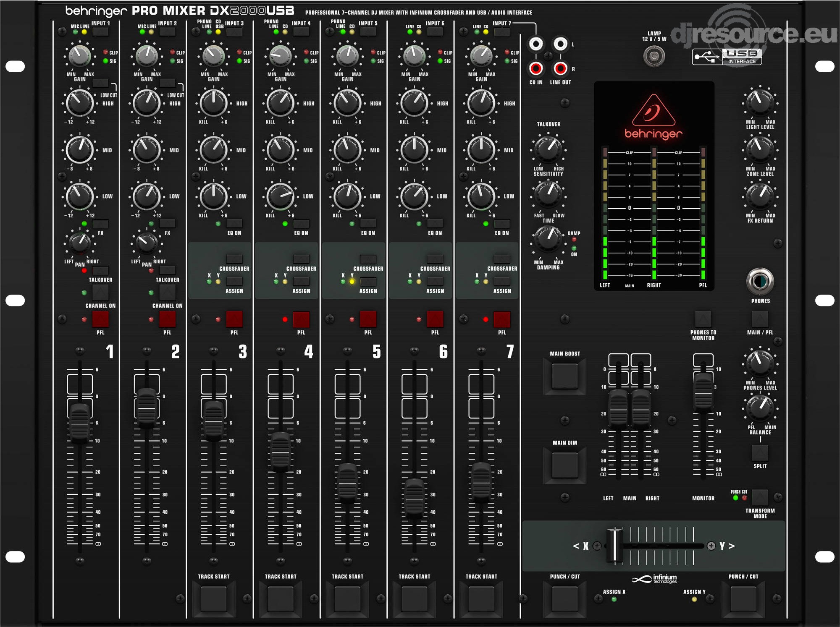Hit the left PUNCH / CUT button
Screen dimensions: 840x627
tap(565, 599)
